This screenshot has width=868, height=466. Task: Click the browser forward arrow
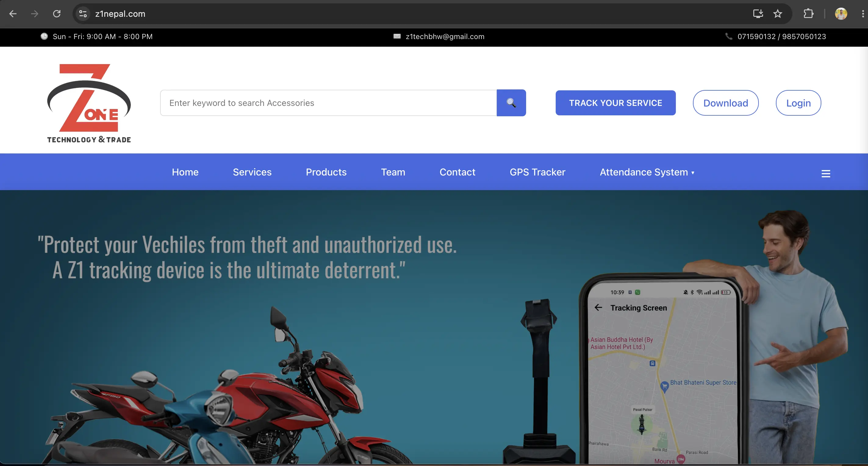[x=35, y=14]
